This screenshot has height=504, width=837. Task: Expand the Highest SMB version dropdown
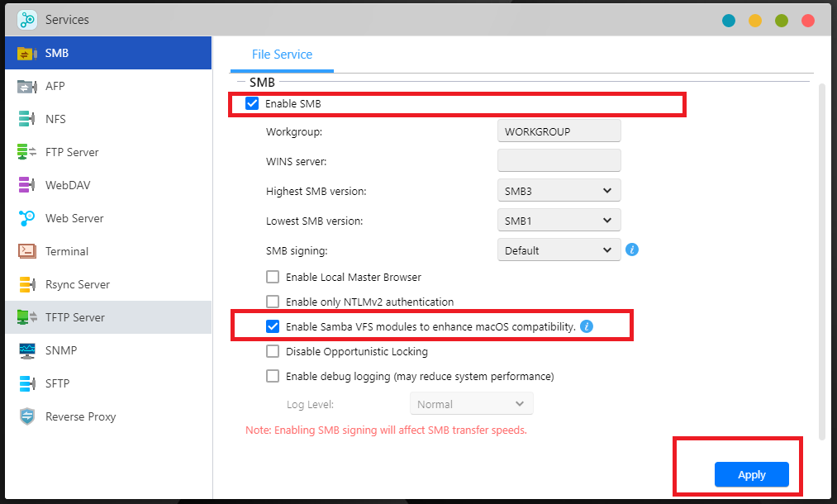coord(559,191)
